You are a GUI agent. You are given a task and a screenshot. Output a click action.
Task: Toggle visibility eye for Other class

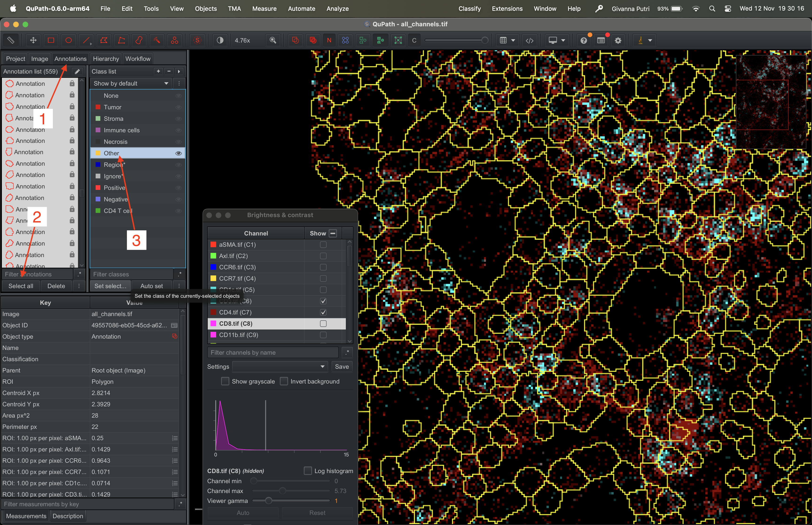[x=178, y=153]
